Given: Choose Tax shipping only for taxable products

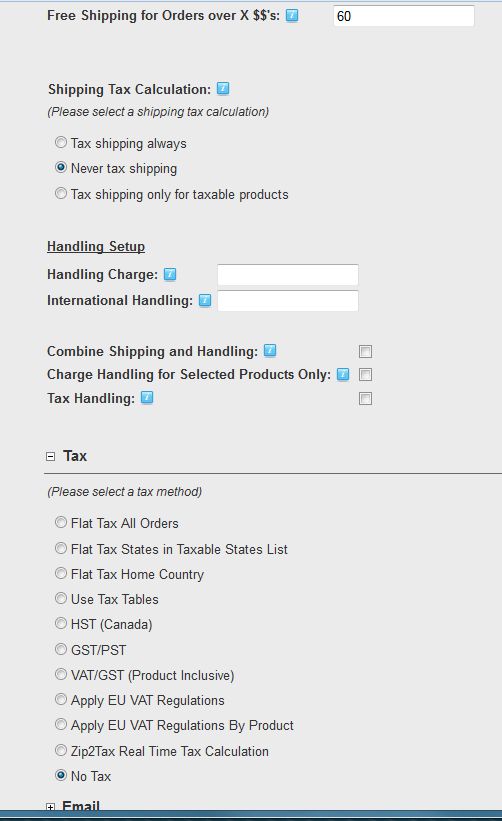Looking at the screenshot, I should [x=61, y=194].
